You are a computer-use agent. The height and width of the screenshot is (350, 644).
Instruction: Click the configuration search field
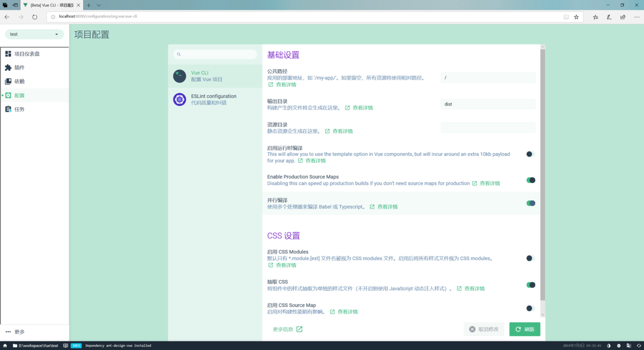[x=215, y=54]
